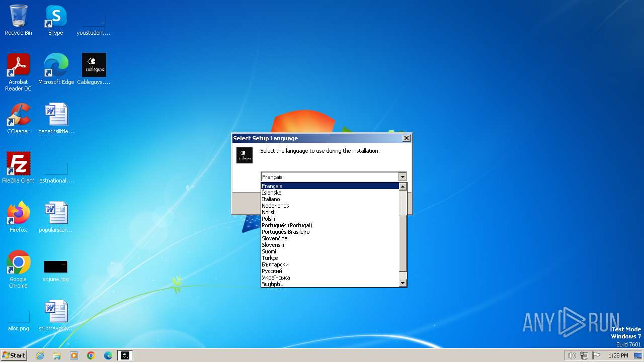Choose Français from the language list
Image resolution: width=644 pixels, height=362 pixels.
(x=330, y=186)
